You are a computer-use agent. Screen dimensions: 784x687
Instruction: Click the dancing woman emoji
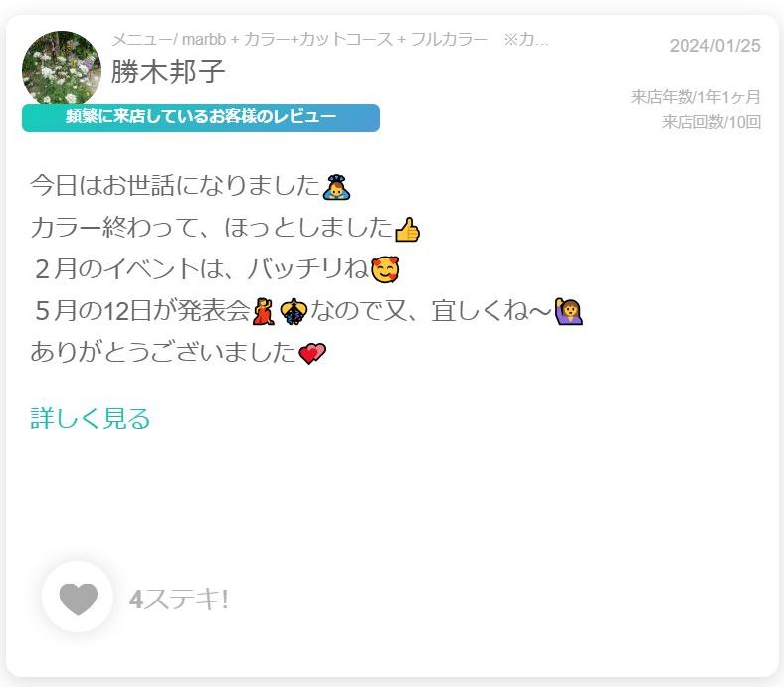[264, 312]
